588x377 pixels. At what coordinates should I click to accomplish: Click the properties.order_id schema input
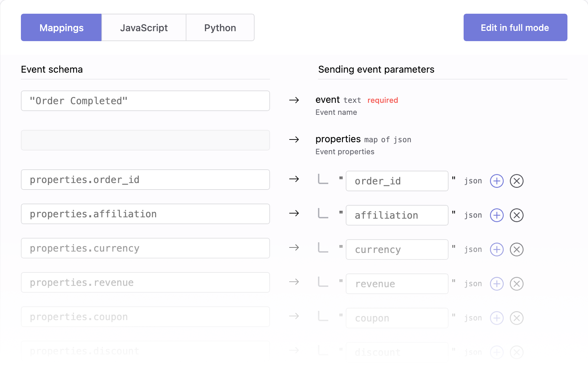click(145, 180)
